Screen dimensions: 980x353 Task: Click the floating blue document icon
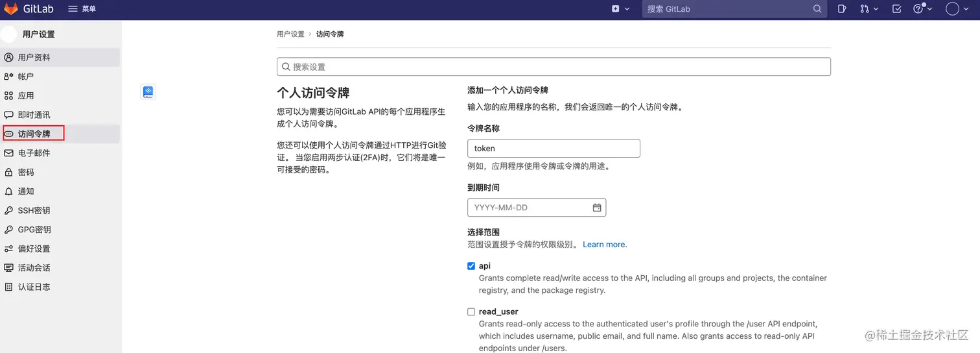point(148,92)
